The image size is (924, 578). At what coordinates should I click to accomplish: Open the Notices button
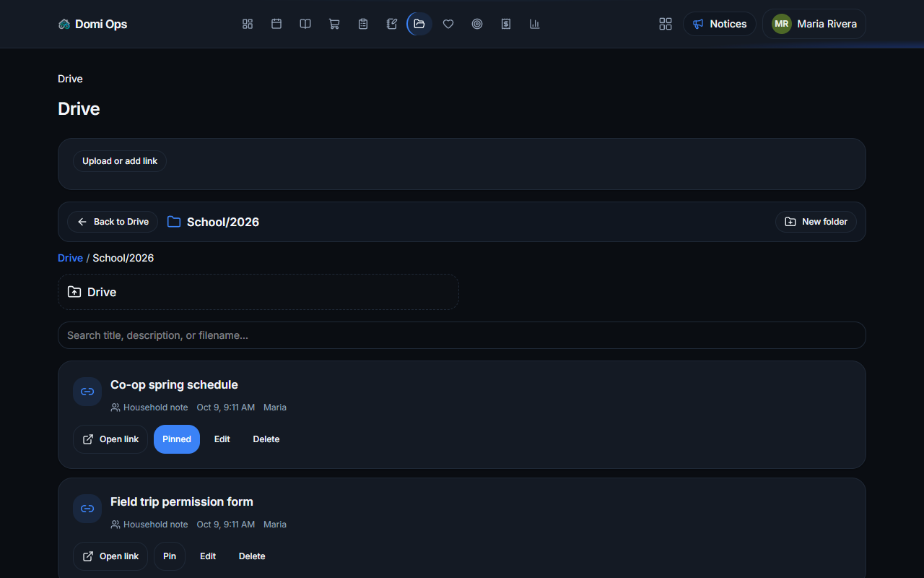pos(720,24)
